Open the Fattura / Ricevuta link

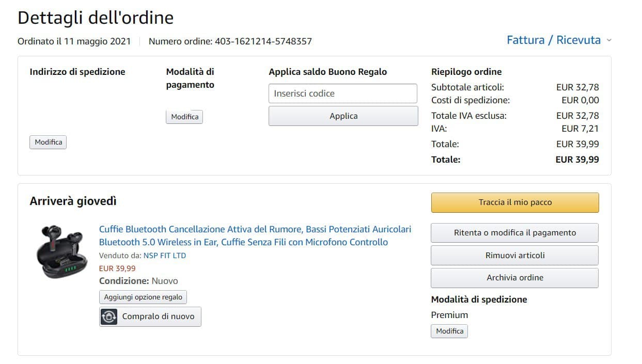(x=553, y=40)
